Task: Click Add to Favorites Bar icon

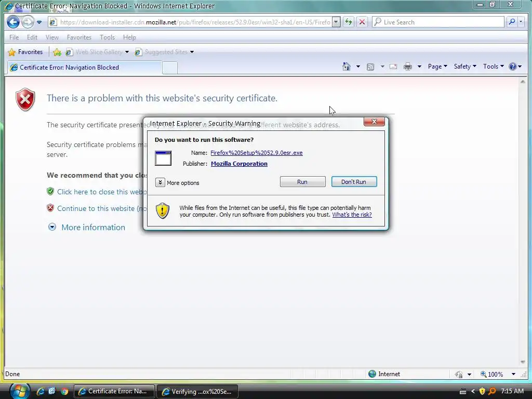Action: tap(57, 52)
